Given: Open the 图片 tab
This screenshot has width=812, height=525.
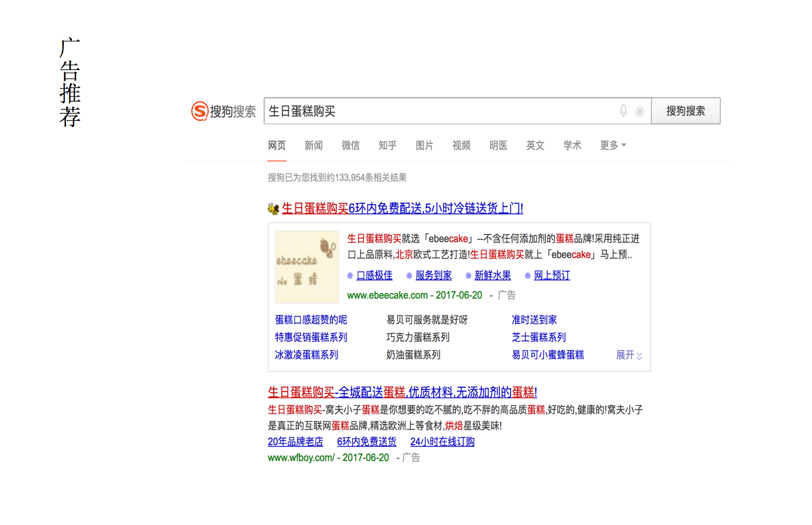Looking at the screenshot, I should point(425,146).
